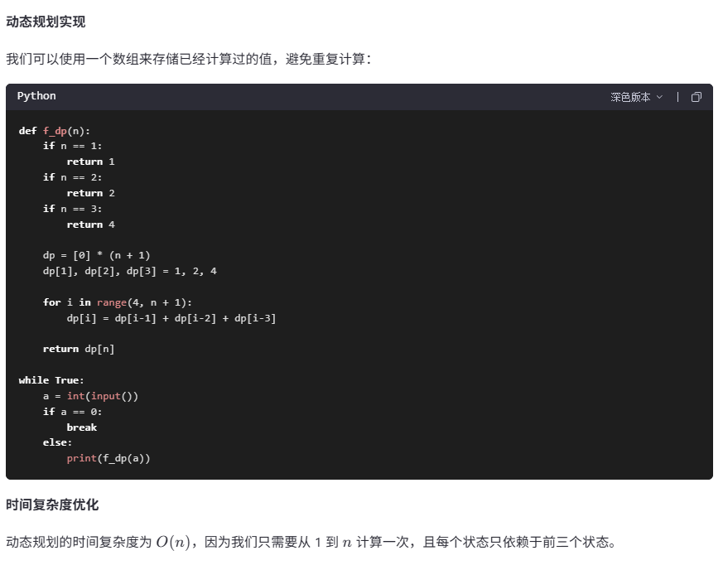The image size is (728, 565).
Task: Copy the Python code block
Action: pyautogui.click(x=696, y=97)
